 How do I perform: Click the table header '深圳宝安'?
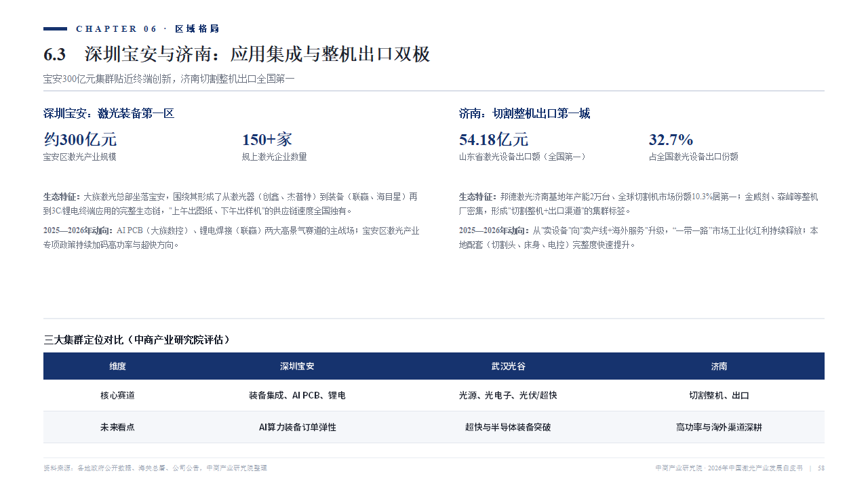297,366
